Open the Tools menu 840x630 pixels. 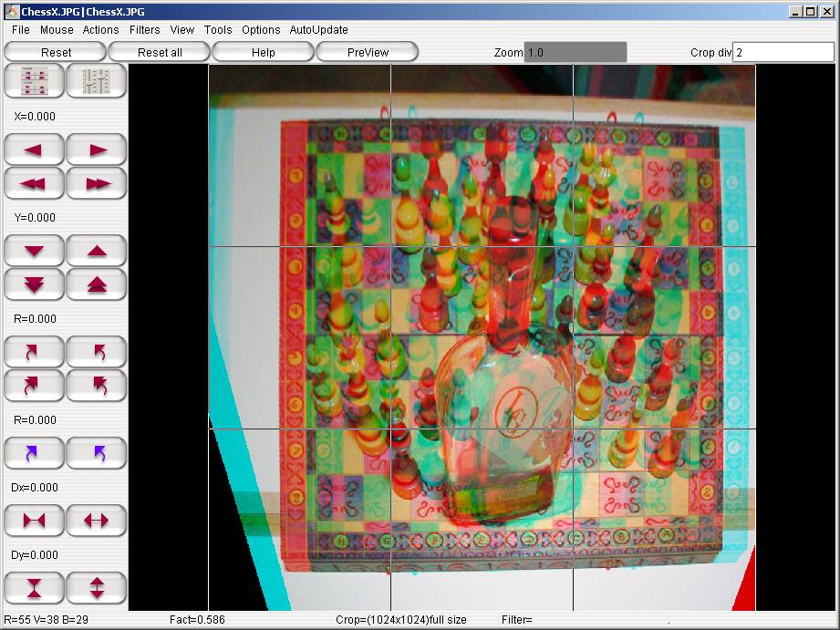point(218,30)
